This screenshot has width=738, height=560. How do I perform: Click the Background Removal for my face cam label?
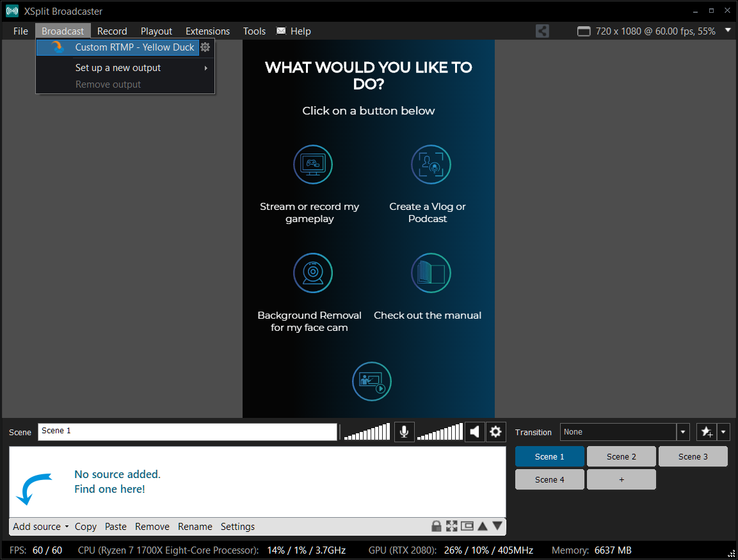[309, 321]
